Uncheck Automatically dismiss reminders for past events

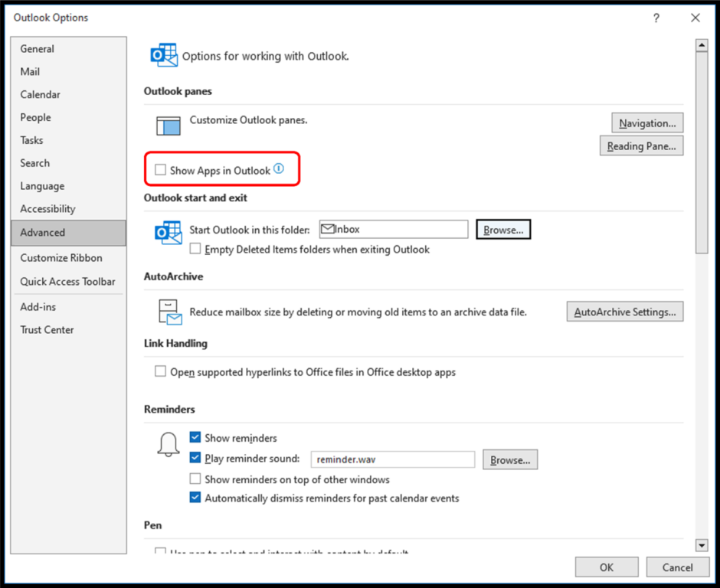195,497
